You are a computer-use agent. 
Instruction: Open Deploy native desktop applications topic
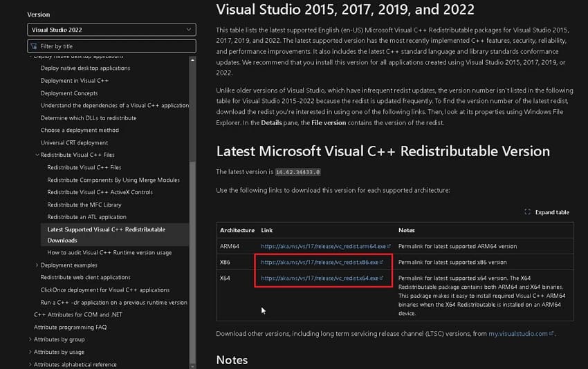coord(85,68)
